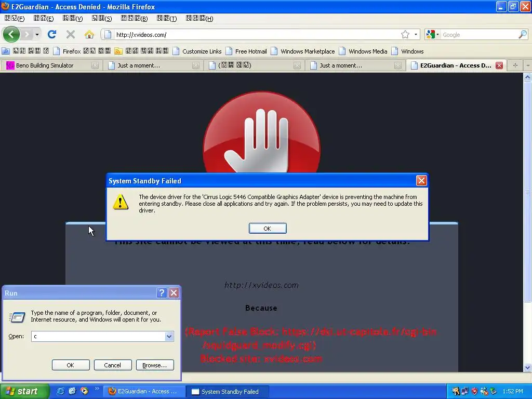Open the Customize Links bookmark
The width and height of the screenshot is (532, 399).
tap(197, 51)
